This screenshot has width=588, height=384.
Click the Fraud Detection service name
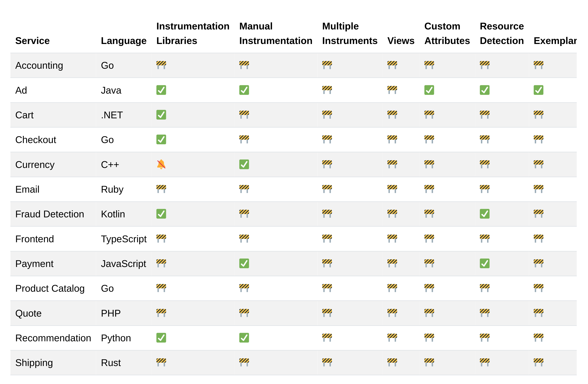tap(50, 214)
